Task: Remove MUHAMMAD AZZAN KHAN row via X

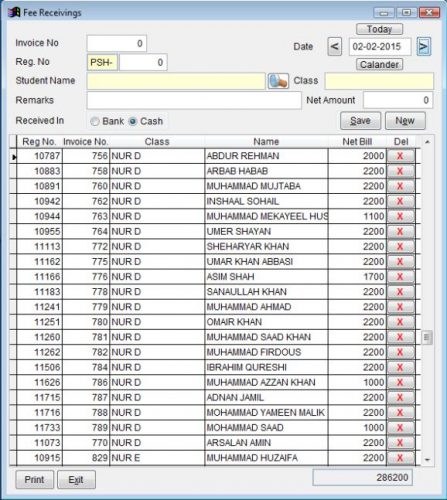Action: point(400,382)
